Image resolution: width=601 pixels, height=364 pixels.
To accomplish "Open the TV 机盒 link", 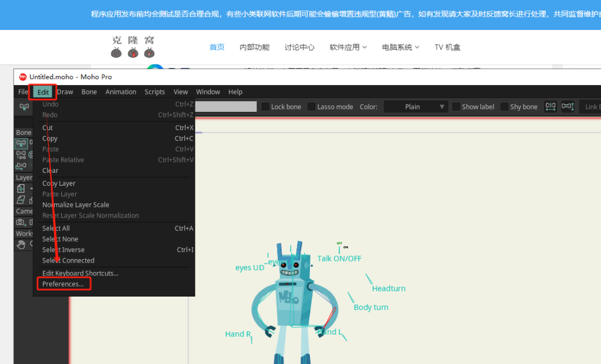I will [447, 47].
